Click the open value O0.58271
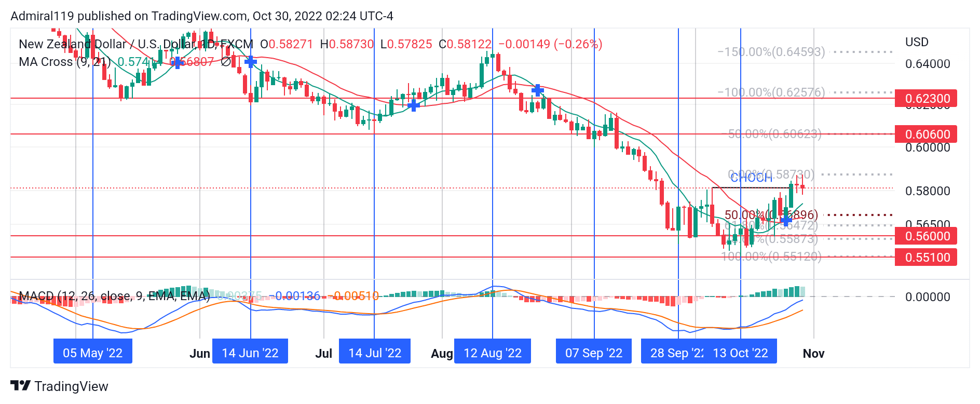The image size is (980, 404). coord(287,44)
